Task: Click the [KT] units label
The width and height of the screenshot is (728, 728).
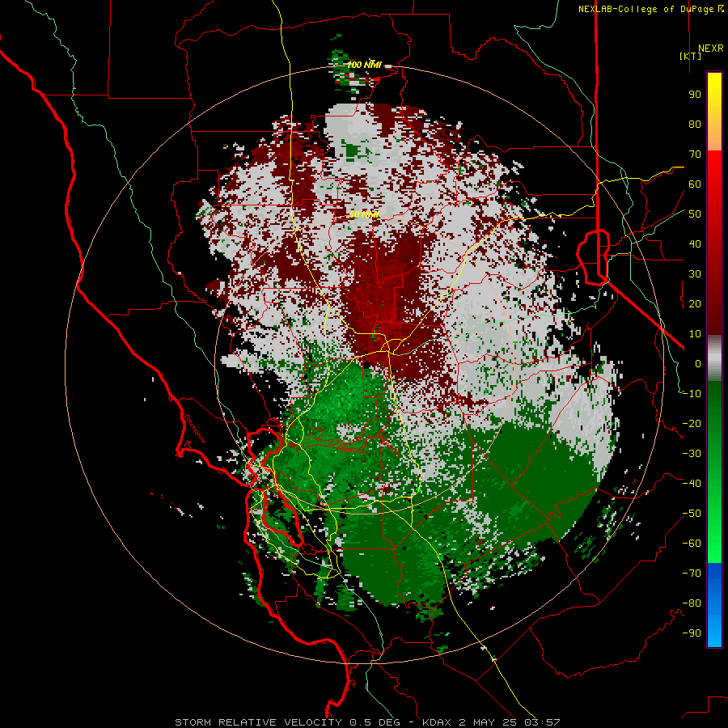Action: coord(690,56)
